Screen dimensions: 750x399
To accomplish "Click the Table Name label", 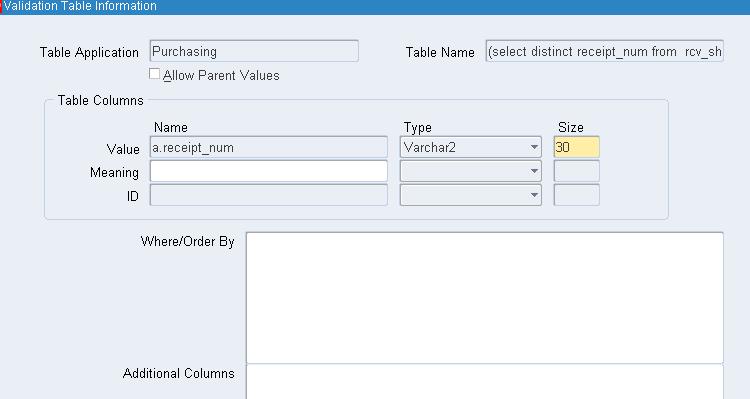I will [x=440, y=53].
